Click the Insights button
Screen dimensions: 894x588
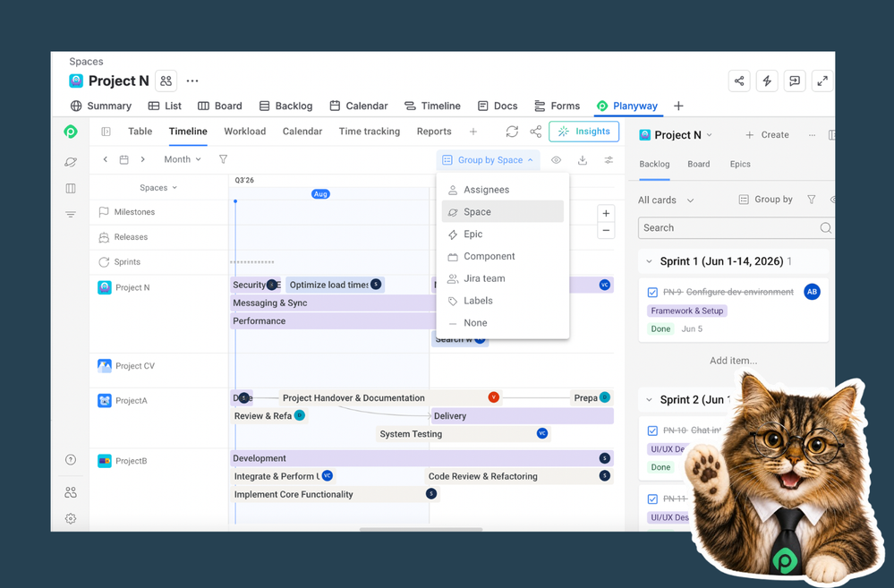pyautogui.click(x=583, y=132)
